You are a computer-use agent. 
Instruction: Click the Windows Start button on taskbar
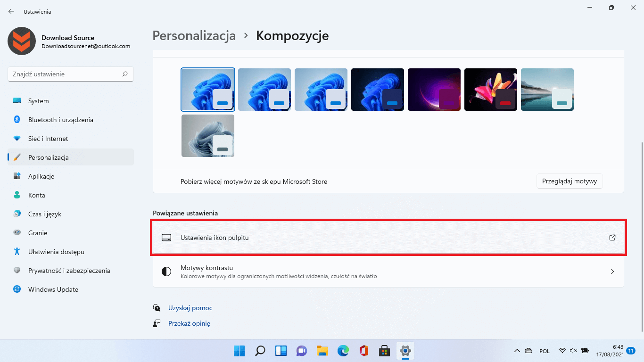tap(239, 351)
